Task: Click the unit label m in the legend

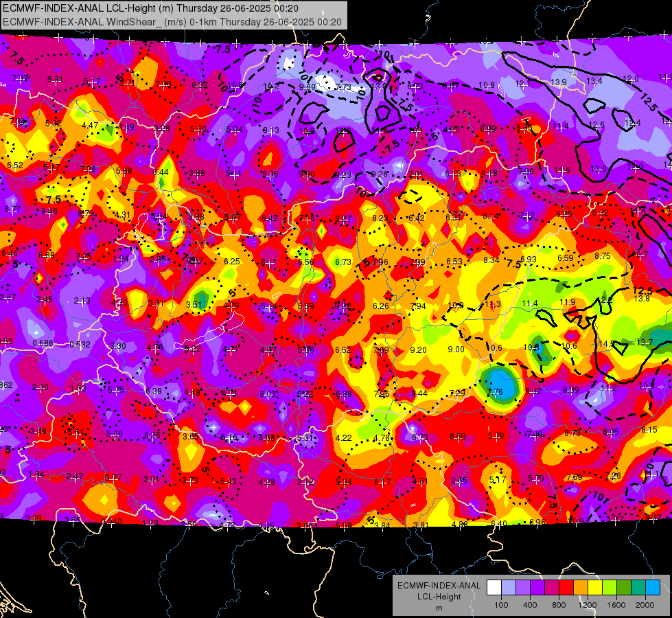Action: coord(439,608)
